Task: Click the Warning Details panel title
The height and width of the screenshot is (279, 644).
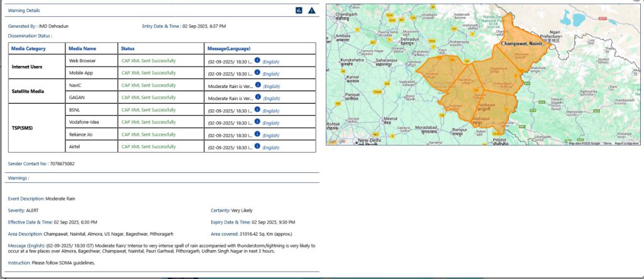Action: [x=25, y=10]
